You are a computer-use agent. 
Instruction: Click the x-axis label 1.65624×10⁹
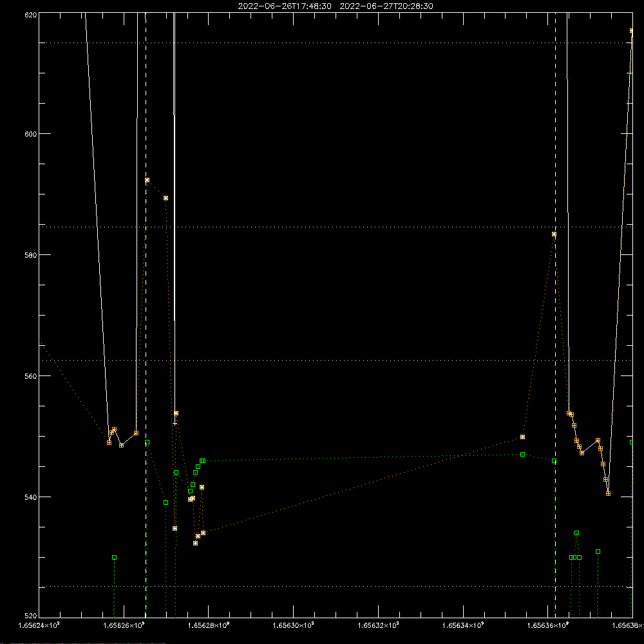point(39,625)
